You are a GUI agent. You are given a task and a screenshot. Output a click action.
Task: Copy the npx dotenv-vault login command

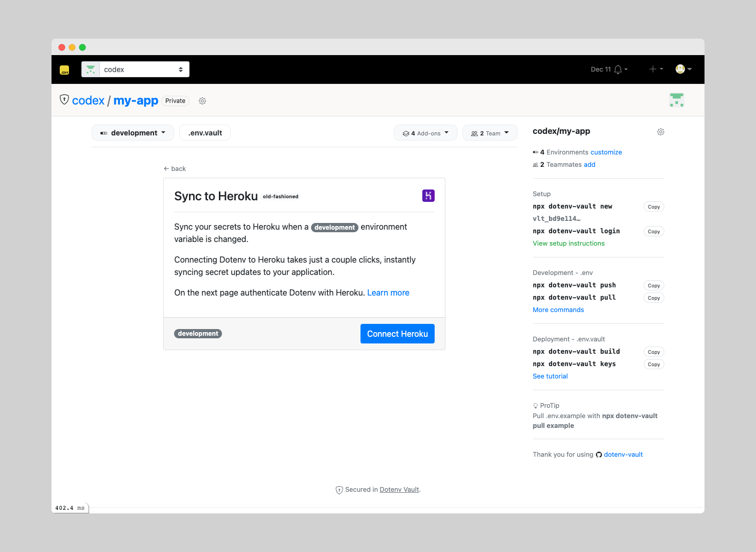click(x=654, y=231)
